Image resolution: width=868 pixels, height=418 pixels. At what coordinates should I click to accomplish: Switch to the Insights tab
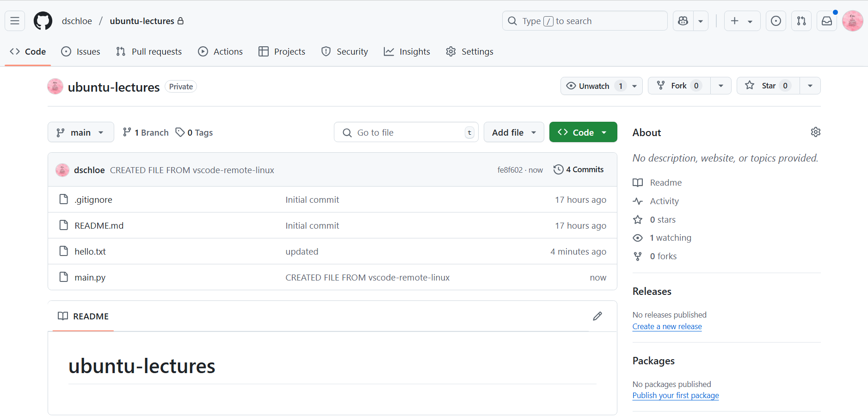(407, 51)
